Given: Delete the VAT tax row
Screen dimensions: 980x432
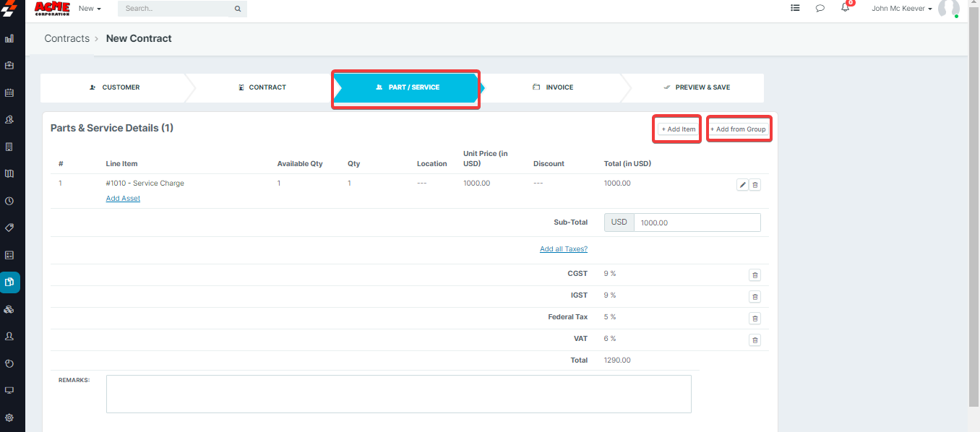Looking at the screenshot, I should 755,340.
